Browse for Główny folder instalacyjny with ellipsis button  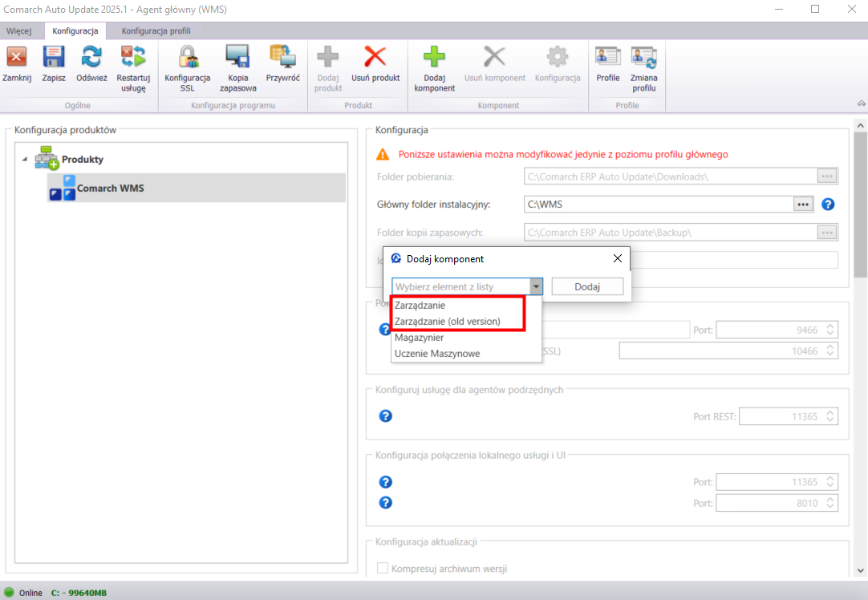pyautogui.click(x=803, y=205)
